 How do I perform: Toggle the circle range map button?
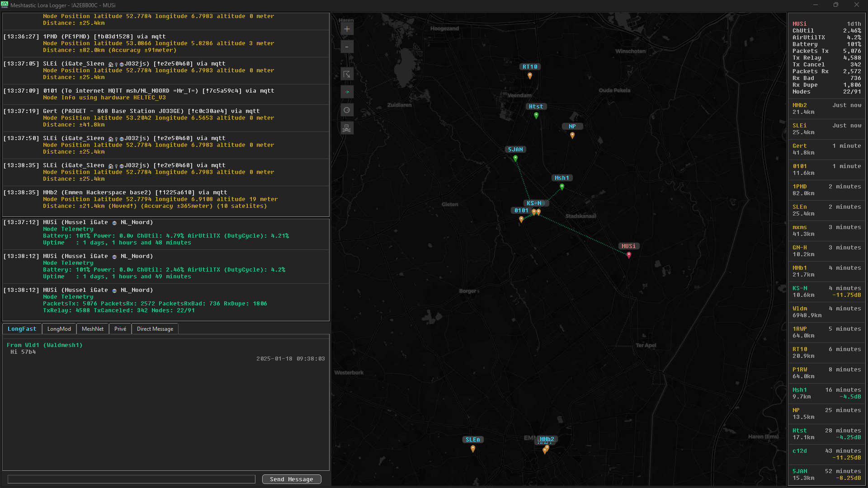click(x=347, y=110)
